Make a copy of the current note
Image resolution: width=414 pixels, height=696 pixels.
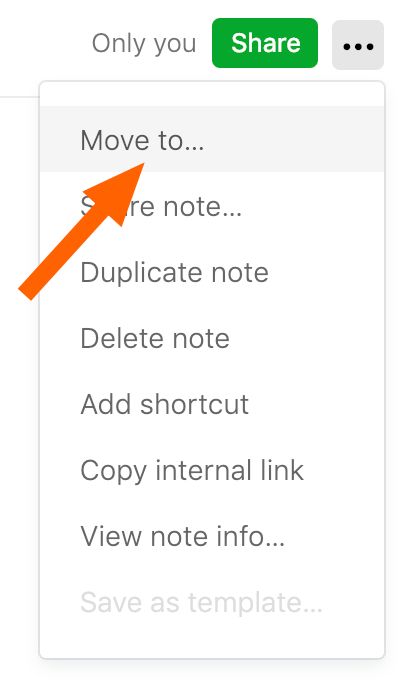tap(212, 272)
